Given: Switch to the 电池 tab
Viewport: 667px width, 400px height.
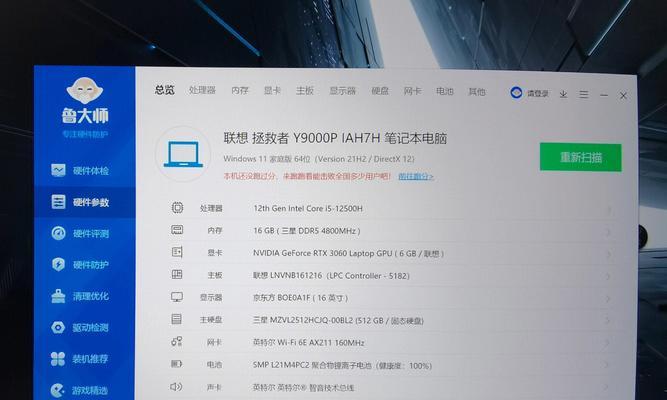Looking at the screenshot, I should (x=445, y=91).
